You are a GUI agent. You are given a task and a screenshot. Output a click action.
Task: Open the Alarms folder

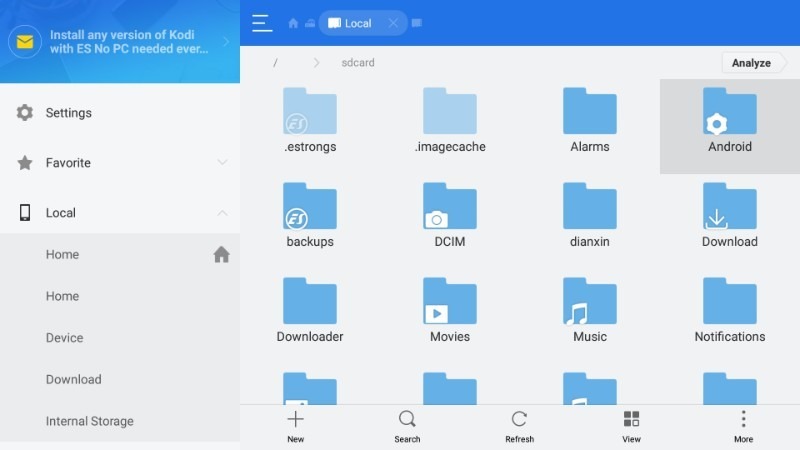(590, 121)
